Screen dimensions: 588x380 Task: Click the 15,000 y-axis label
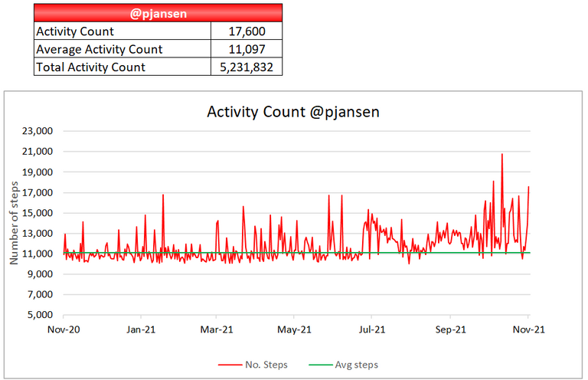[38, 213]
